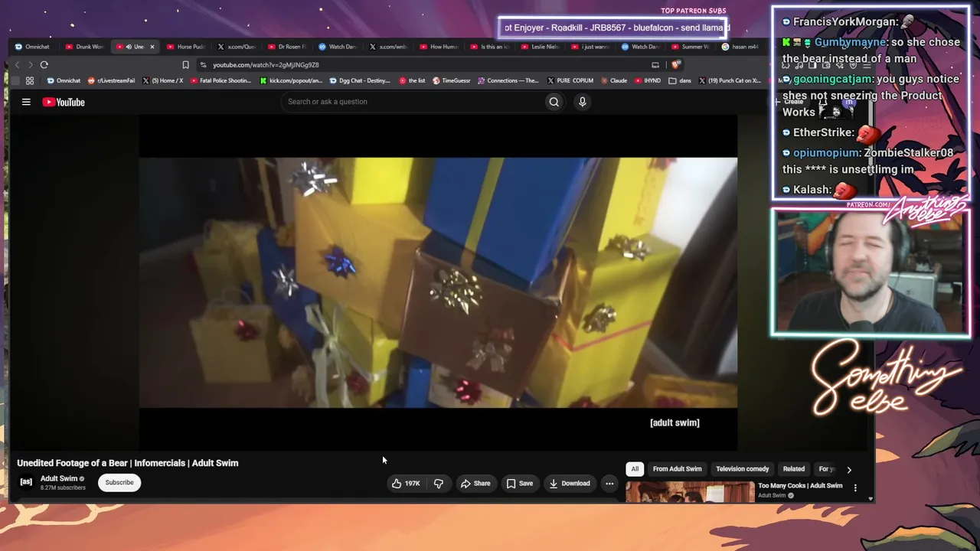This screenshot has width=980, height=551.
Task: Save the video to a playlist
Action: [x=520, y=483]
